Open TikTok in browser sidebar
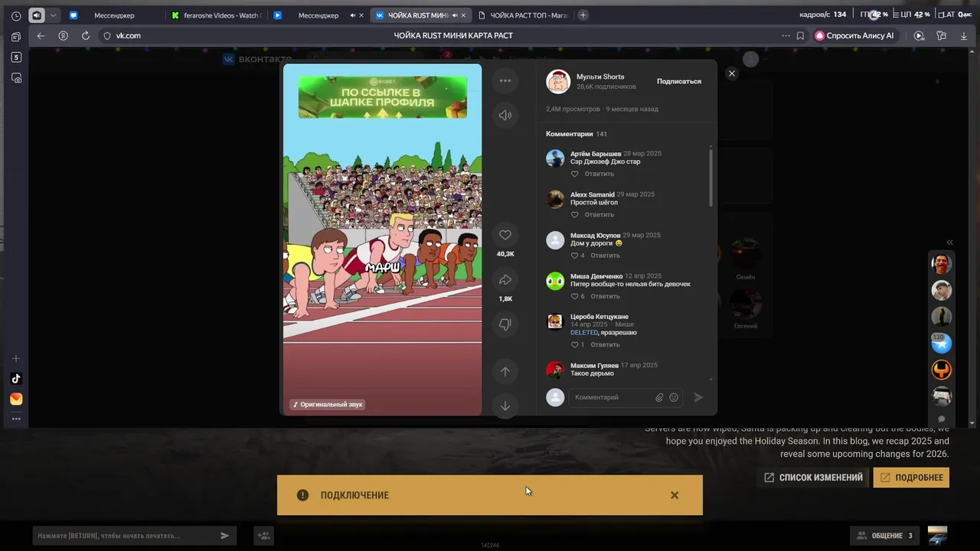This screenshot has width=980, height=551. 16,379
